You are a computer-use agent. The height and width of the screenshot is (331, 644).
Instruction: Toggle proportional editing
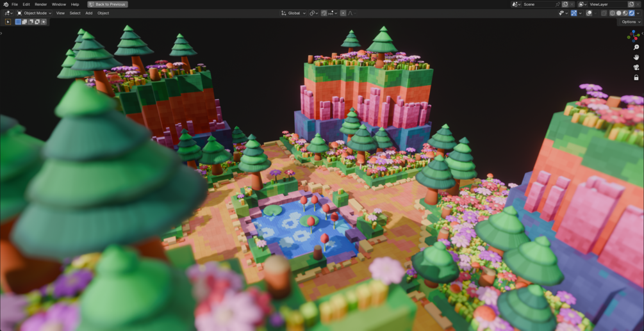coord(343,13)
